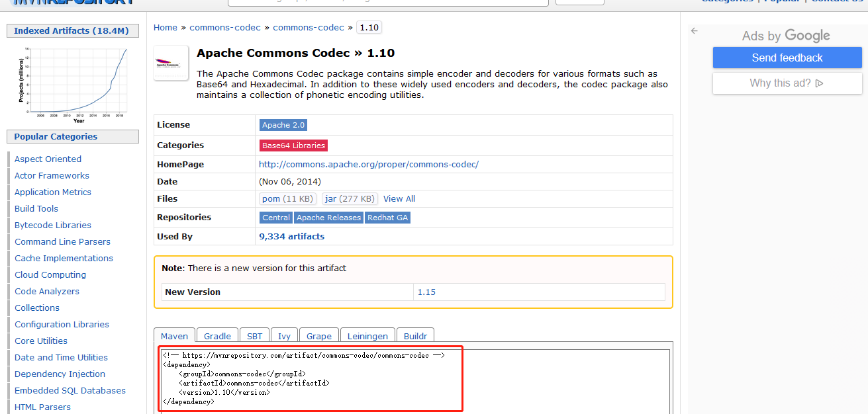Download the jar (277 KB) file
868x414 pixels.
point(350,198)
